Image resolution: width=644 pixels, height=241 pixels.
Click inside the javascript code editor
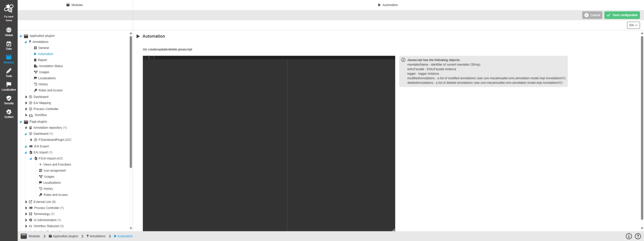point(269,143)
